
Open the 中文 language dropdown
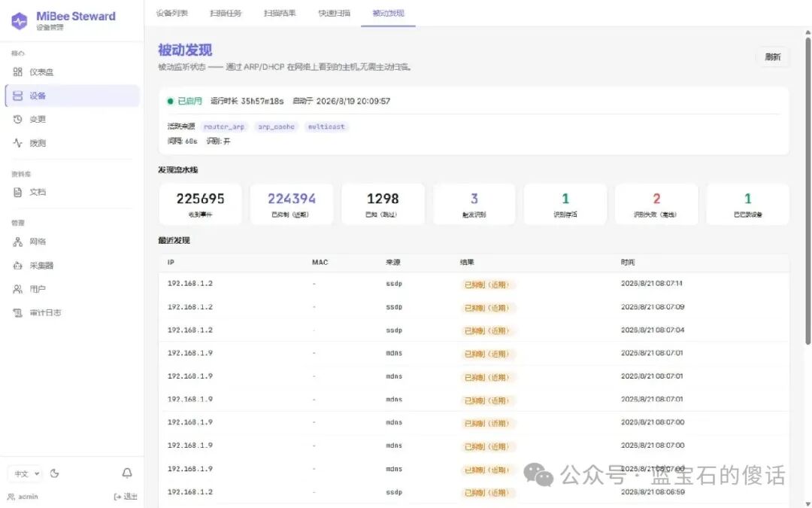pyautogui.click(x=26, y=474)
